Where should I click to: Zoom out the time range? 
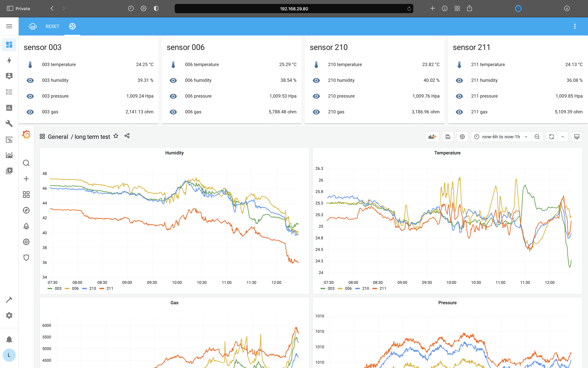(x=537, y=137)
